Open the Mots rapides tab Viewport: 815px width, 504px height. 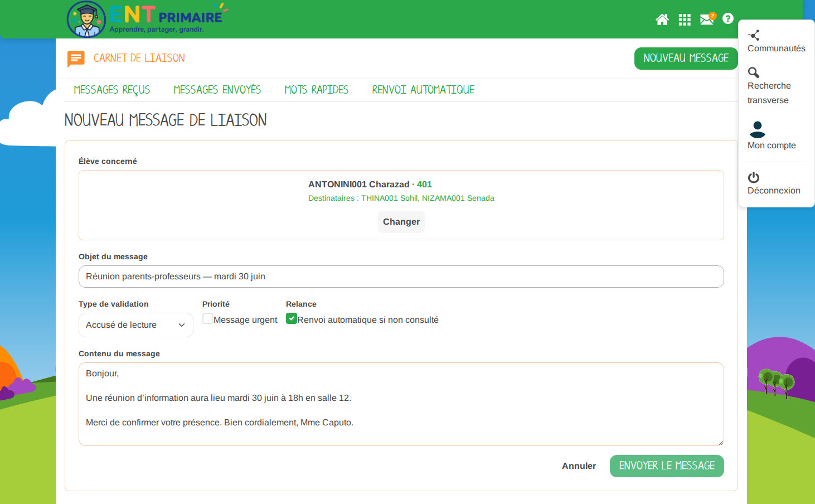pos(317,90)
